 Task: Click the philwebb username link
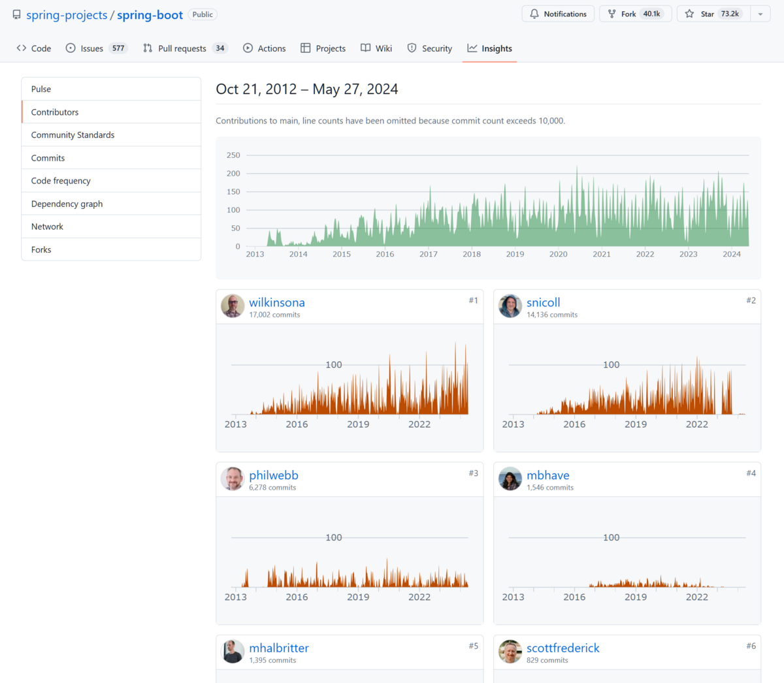point(274,475)
